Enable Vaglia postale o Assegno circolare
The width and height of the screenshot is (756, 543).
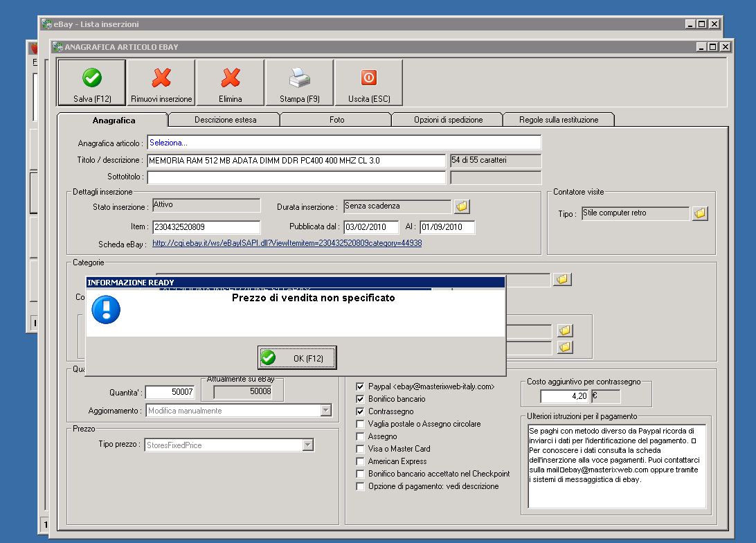tap(360, 424)
